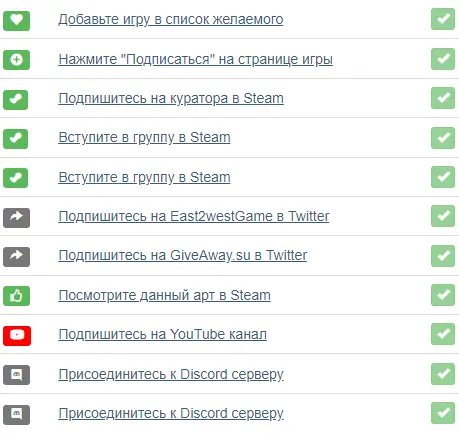459x436 pixels.
Task: Toggle the checkmark for the wishlist task
Action: coord(443,19)
